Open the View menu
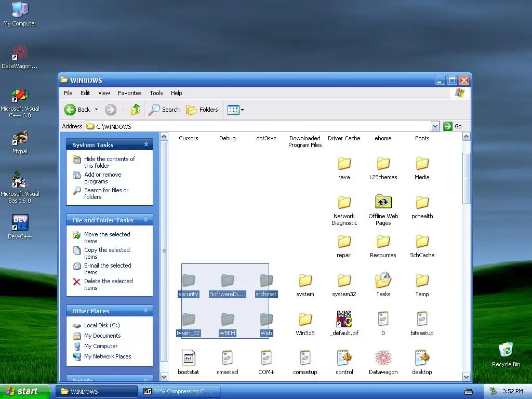 click(104, 93)
